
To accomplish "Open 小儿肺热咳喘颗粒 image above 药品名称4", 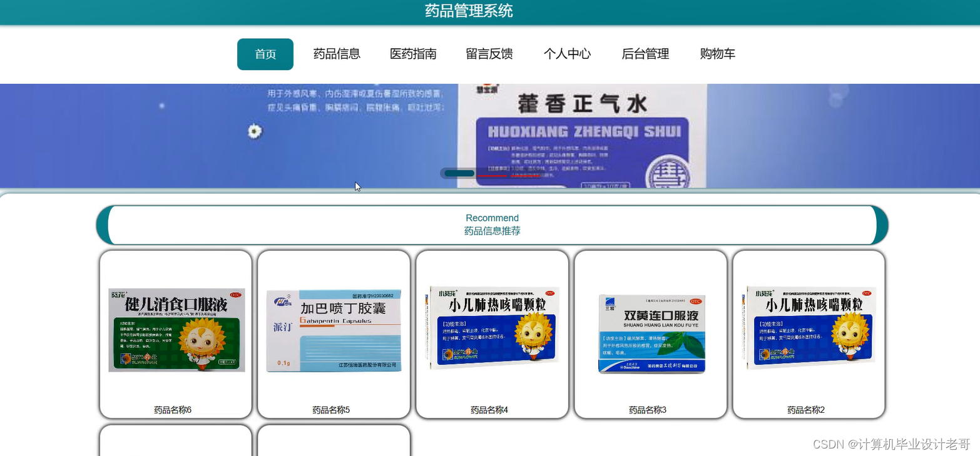I will [x=493, y=327].
